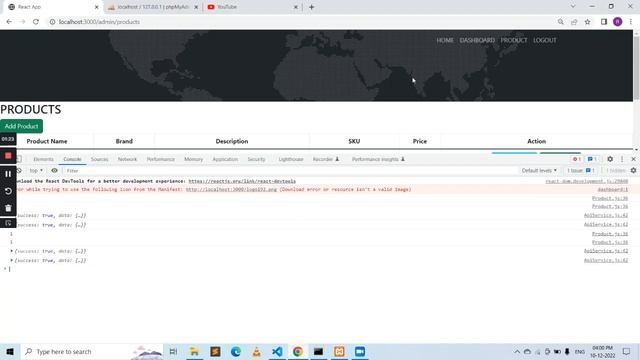
Task: Open the localhost:3000 logo192.png link
Action: pyautogui.click(x=231, y=189)
